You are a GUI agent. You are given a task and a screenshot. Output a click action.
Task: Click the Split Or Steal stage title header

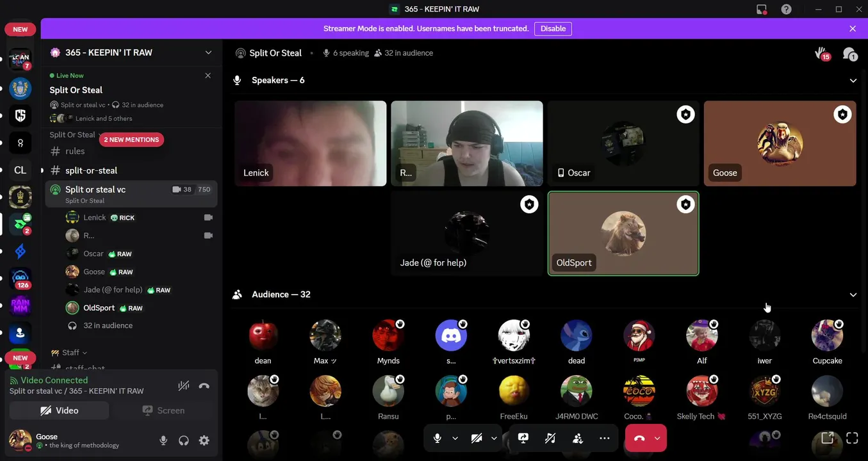tap(275, 53)
